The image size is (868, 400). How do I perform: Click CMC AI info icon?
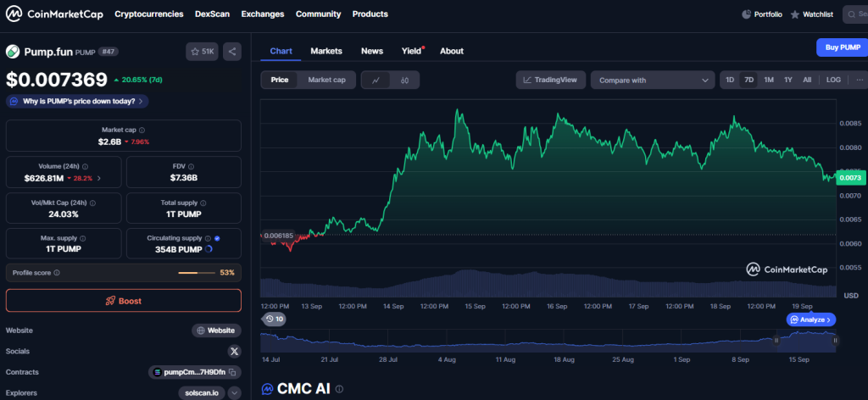pos(339,390)
